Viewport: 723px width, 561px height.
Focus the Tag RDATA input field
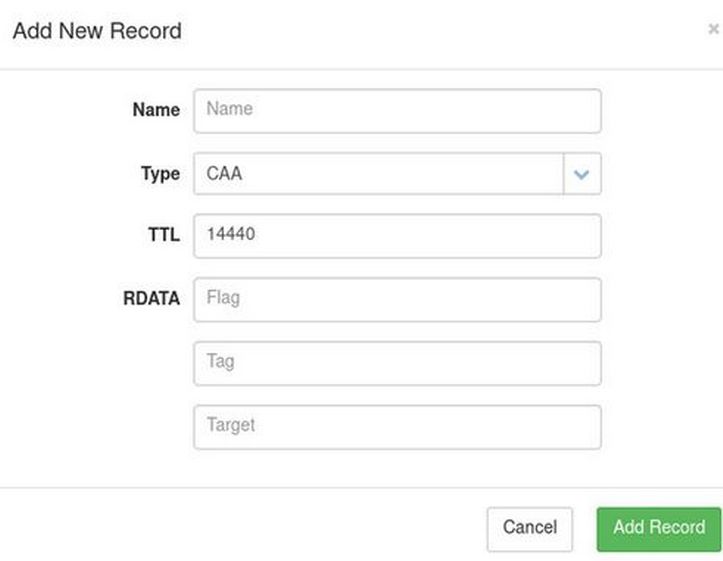pos(397,363)
